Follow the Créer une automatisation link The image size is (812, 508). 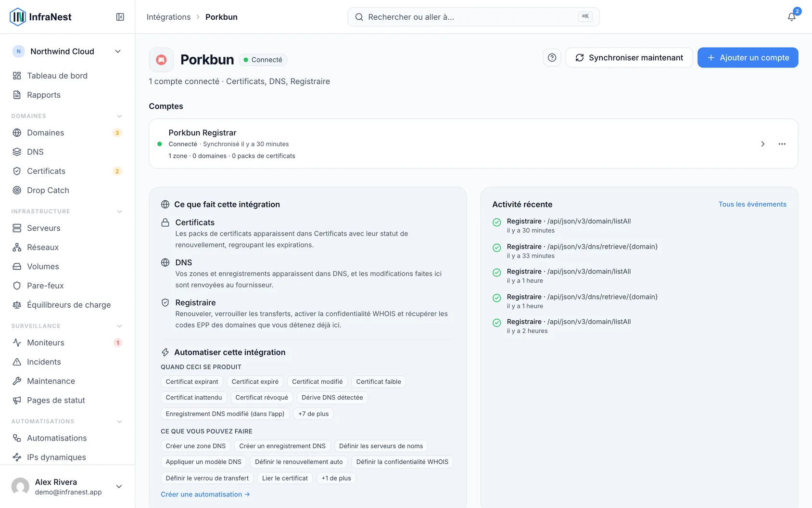tap(205, 495)
